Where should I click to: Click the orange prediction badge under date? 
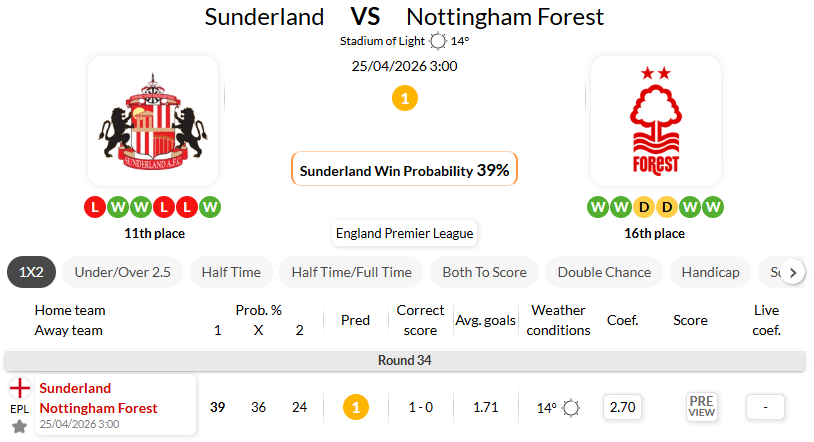(x=405, y=99)
